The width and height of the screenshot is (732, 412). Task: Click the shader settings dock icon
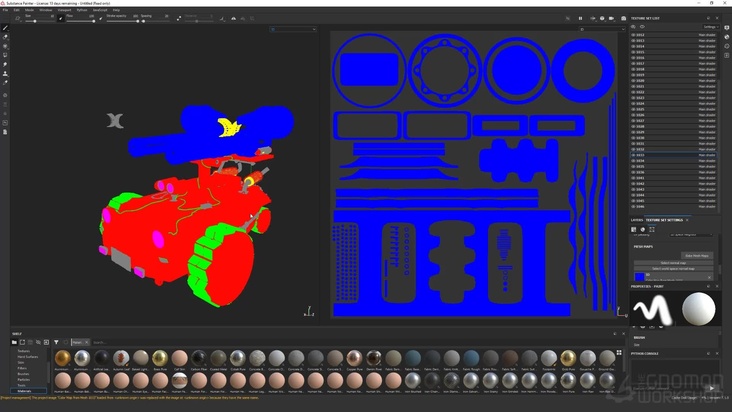(x=727, y=37)
